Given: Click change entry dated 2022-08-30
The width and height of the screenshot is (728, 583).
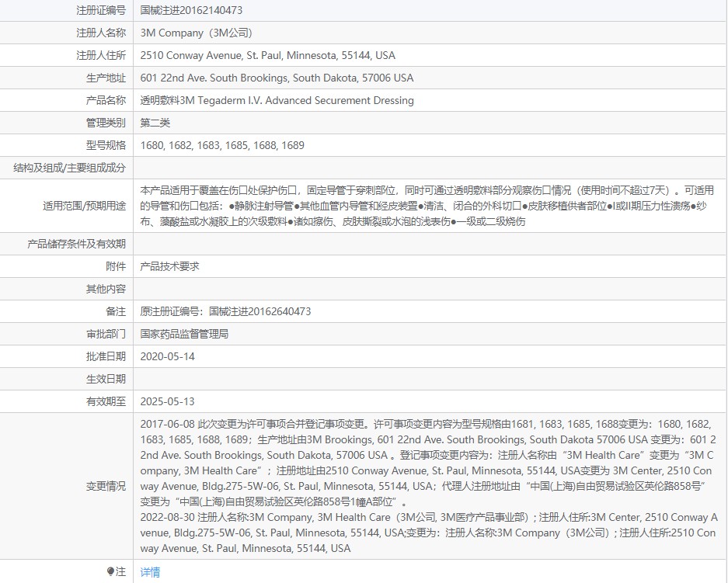Looking at the screenshot, I should click(429, 533).
